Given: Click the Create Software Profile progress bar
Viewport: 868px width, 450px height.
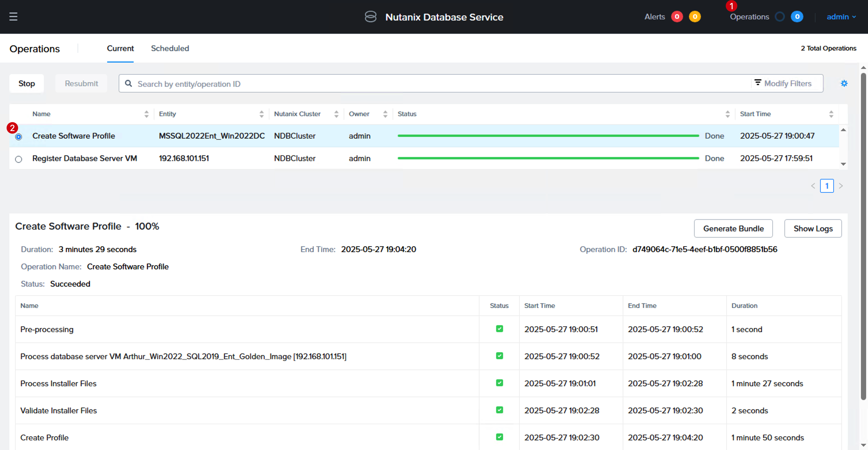Looking at the screenshot, I should (548, 136).
